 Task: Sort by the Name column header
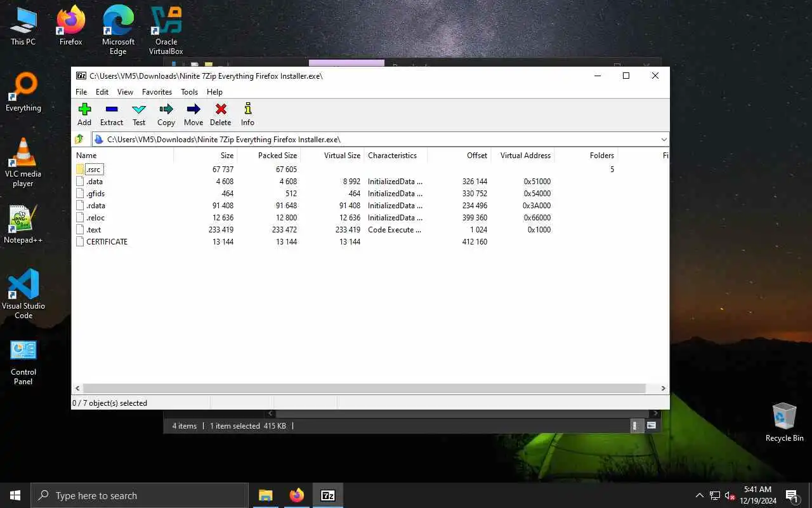(122, 155)
